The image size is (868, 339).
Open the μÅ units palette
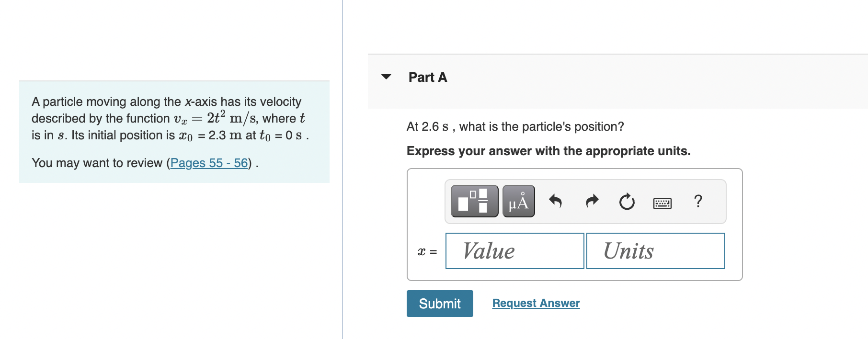tap(518, 202)
